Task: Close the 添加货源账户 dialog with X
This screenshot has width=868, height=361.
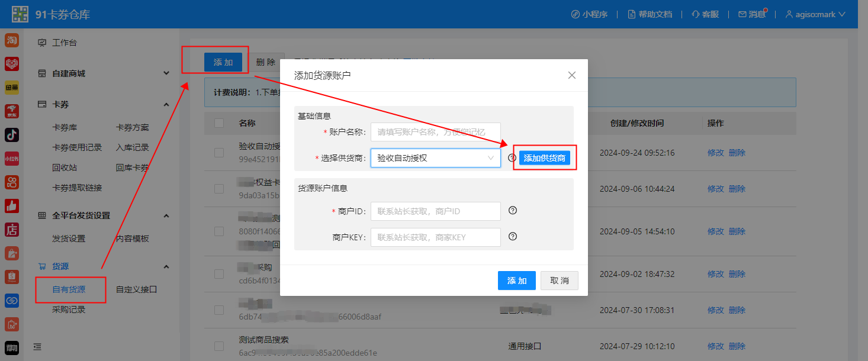Action: (571, 75)
